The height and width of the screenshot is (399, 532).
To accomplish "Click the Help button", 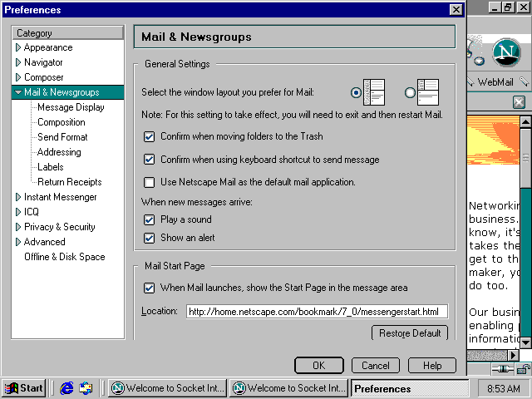I will tap(432, 366).
